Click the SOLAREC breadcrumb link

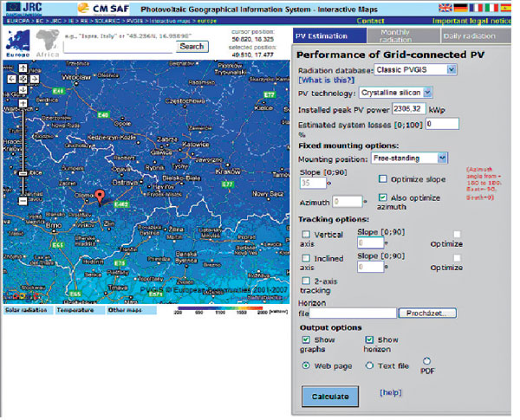(x=108, y=21)
